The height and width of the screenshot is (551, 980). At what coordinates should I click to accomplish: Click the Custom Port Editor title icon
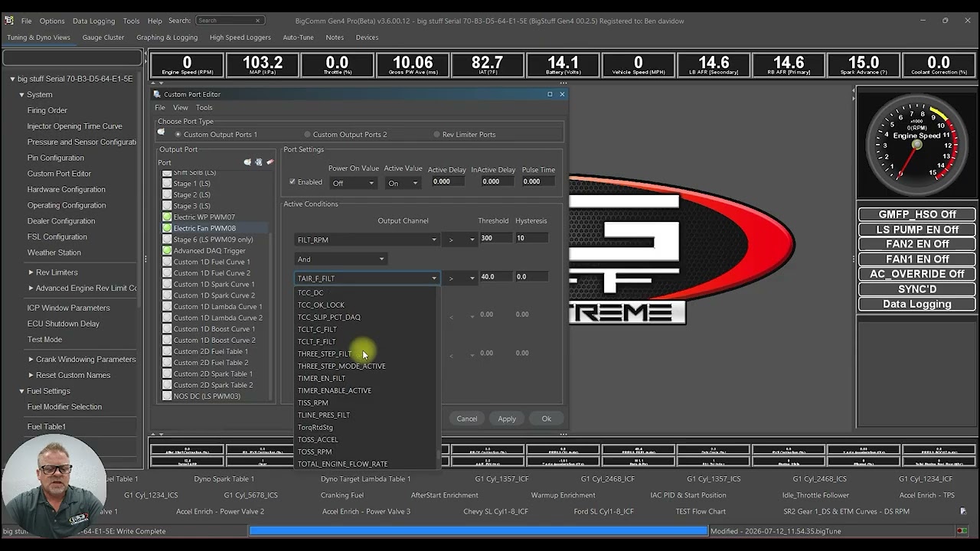pyautogui.click(x=158, y=94)
